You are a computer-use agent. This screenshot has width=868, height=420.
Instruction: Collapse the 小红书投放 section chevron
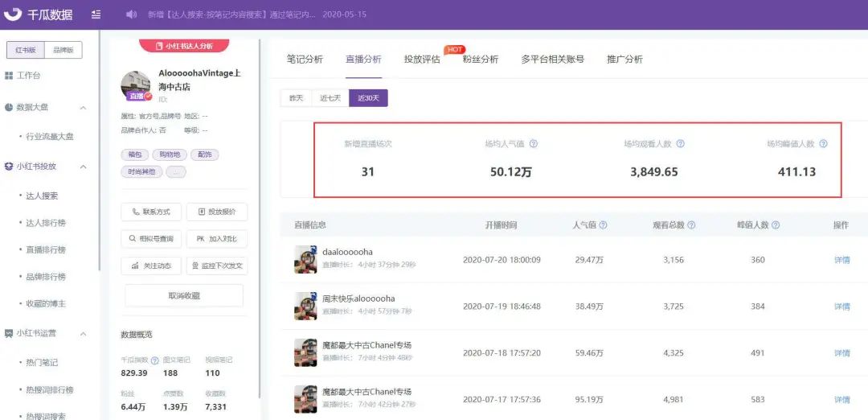click(83, 167)
